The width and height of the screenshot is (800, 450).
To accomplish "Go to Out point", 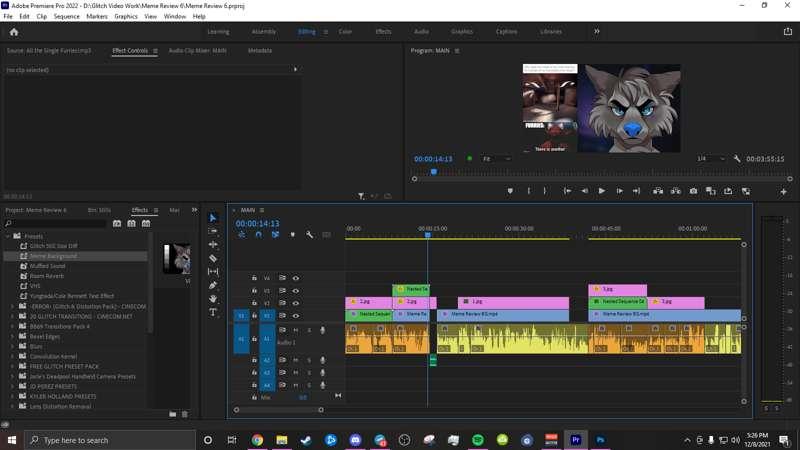I will (636, 191).
